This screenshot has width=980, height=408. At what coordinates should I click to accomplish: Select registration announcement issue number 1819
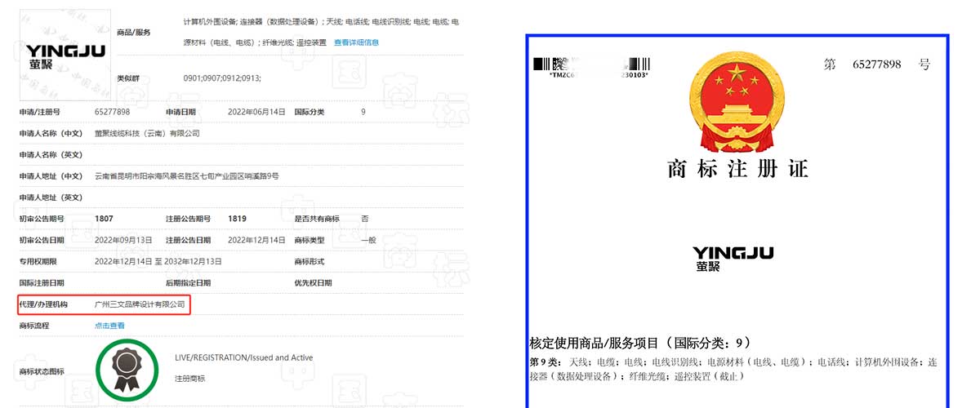(237, 219)
